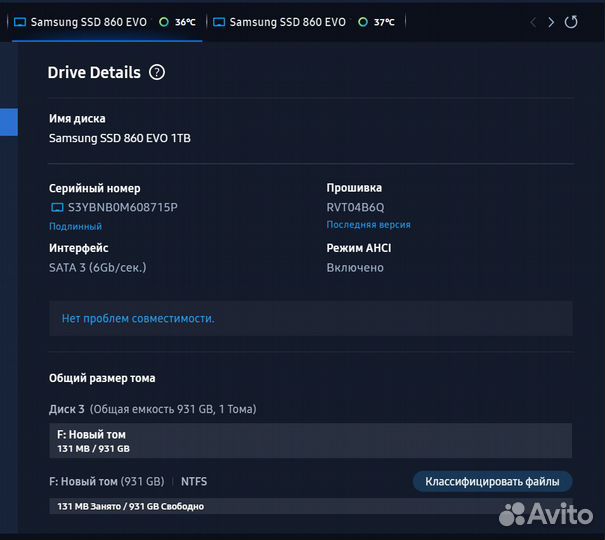Click the drive icon next to the serial number

point(57,208)
